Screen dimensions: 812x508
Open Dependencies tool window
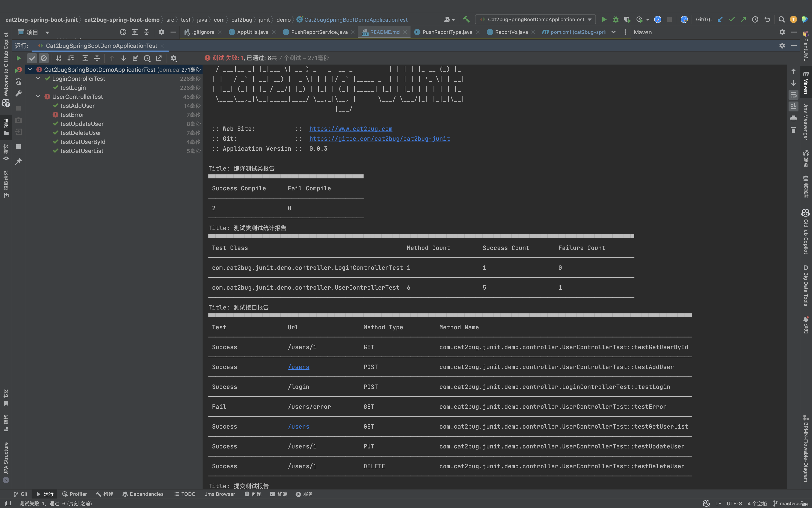pyautogui.click(x=143, y=494)
